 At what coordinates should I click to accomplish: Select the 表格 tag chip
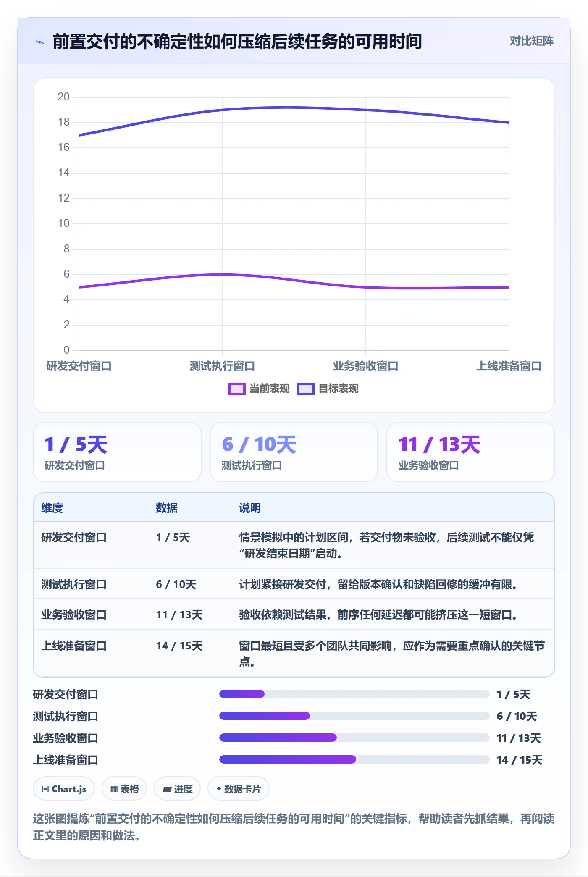click(x=124, y=789)
